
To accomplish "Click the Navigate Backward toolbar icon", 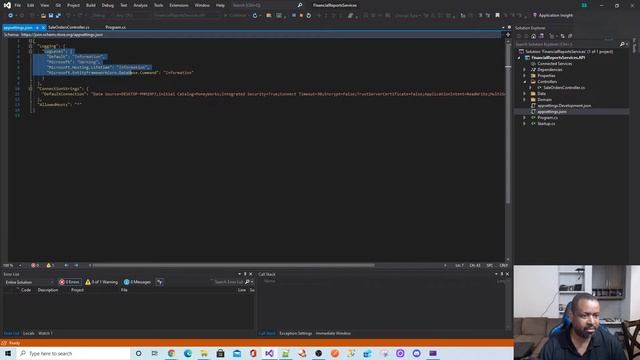I will (10, 16).
